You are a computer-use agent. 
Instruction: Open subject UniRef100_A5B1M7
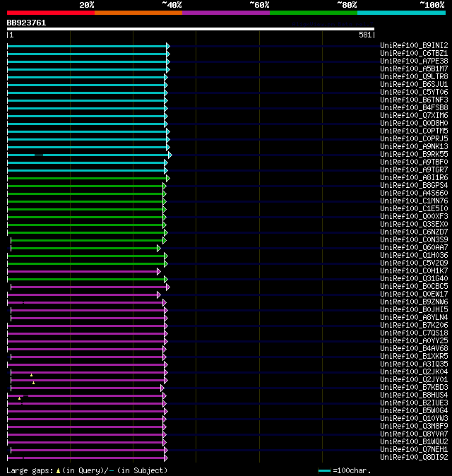[414, 69]
